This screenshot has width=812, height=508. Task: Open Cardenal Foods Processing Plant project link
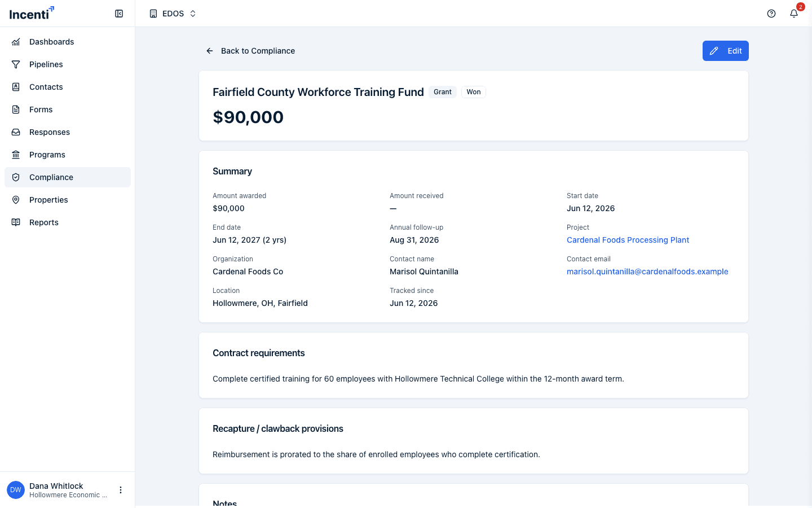click(628, 240)
